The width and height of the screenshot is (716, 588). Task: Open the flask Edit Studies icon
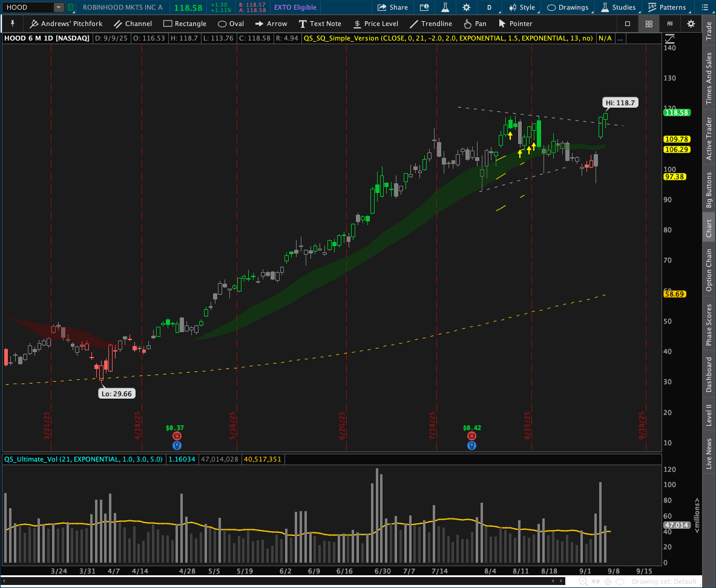[445, 7]
